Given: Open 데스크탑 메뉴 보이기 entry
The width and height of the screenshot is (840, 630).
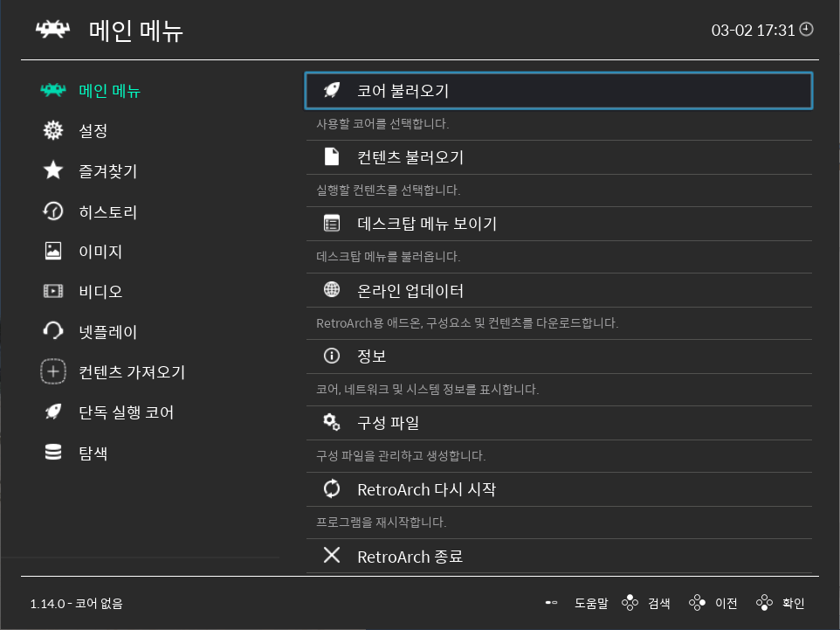Looking at the screenshot, I should pyautogui.click(x=559, y=224).
